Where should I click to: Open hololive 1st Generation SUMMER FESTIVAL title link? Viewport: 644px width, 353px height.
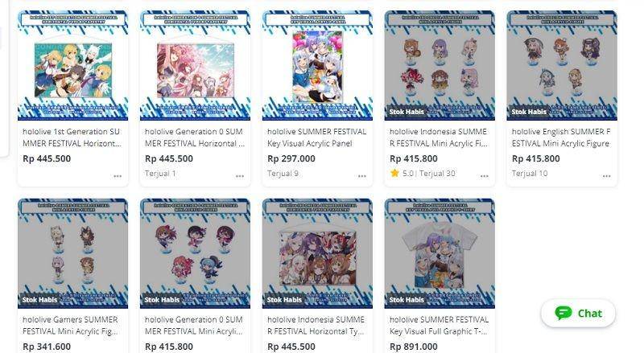[72, 138]
